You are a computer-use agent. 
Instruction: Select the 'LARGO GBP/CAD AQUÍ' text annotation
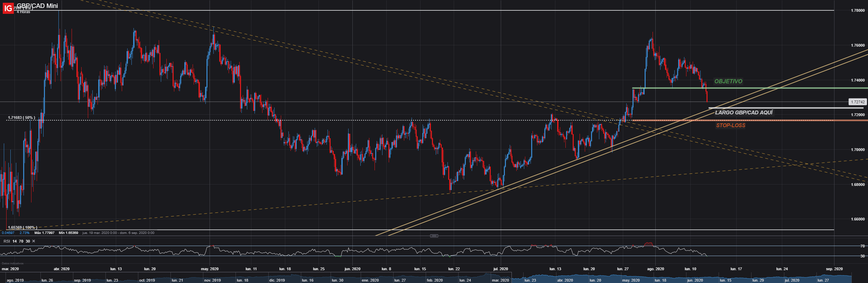(x=744, y=113)
